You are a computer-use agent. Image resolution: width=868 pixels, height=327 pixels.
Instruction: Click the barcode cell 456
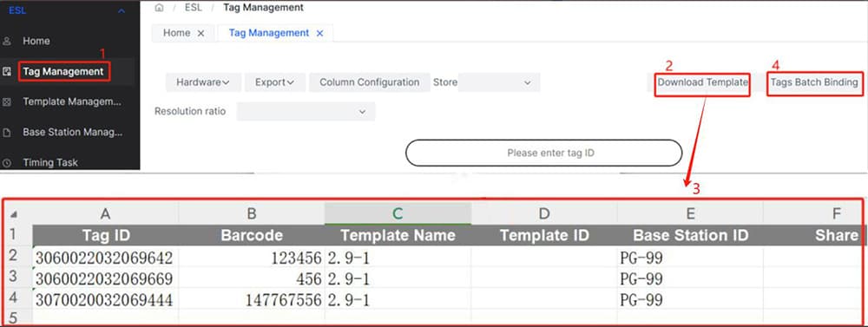click(252, 278)
